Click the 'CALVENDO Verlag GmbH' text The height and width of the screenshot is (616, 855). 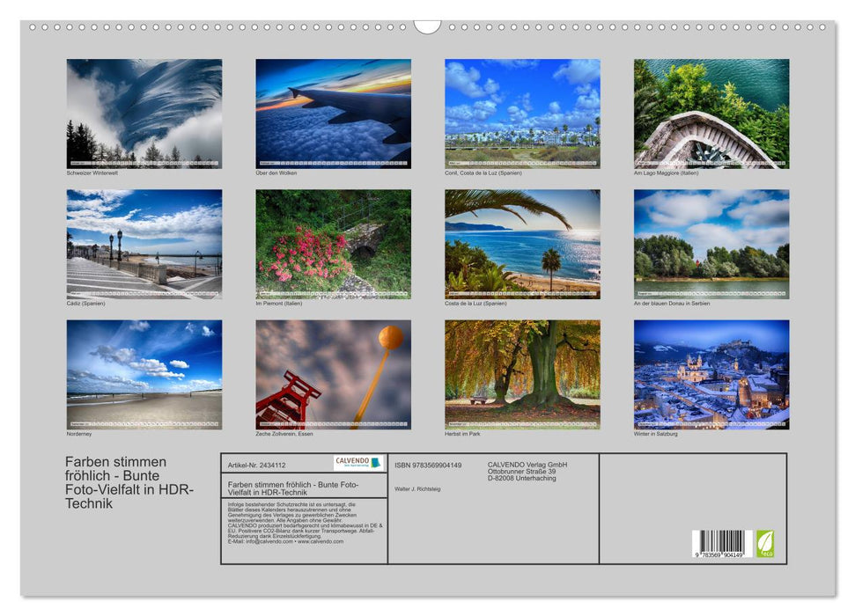click(527, 465)
